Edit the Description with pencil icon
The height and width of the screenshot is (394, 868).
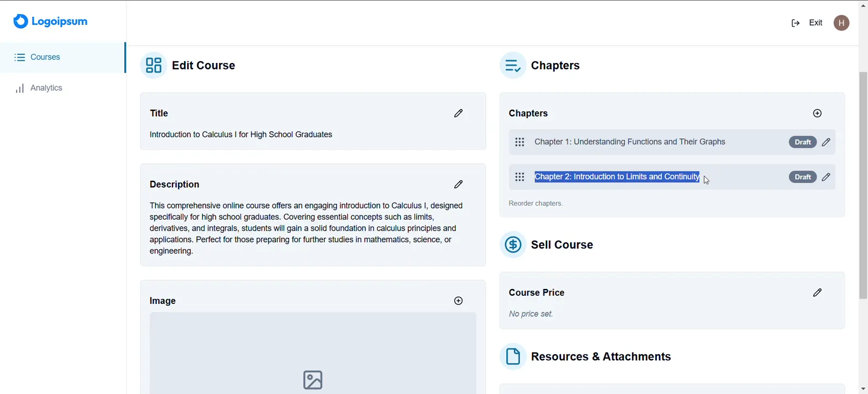tap(458, 184)
